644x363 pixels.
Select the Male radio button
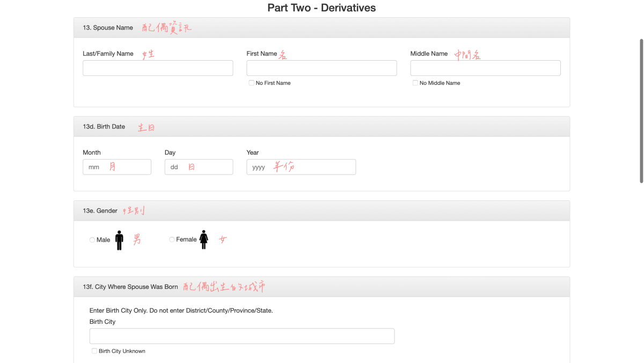click(x=92, y=240)
